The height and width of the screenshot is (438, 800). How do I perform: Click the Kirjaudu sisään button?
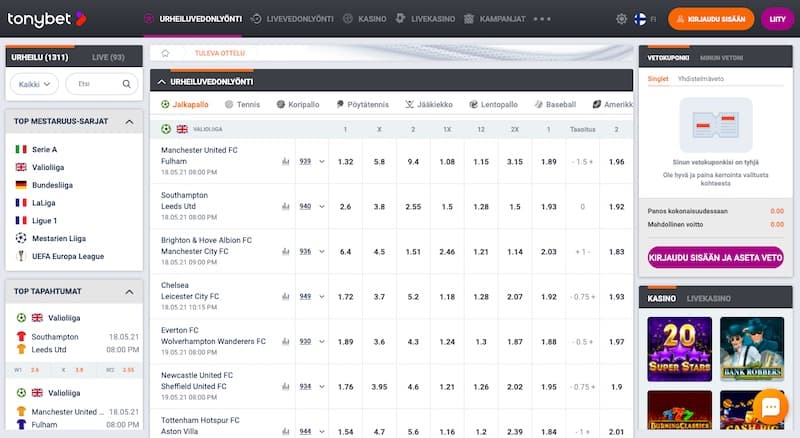[711, 19]
